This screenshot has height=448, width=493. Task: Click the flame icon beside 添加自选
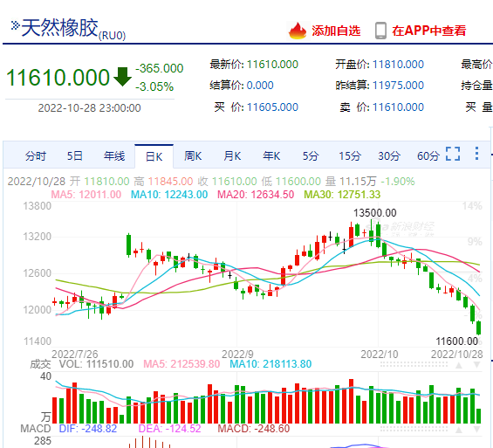(298, 31)
